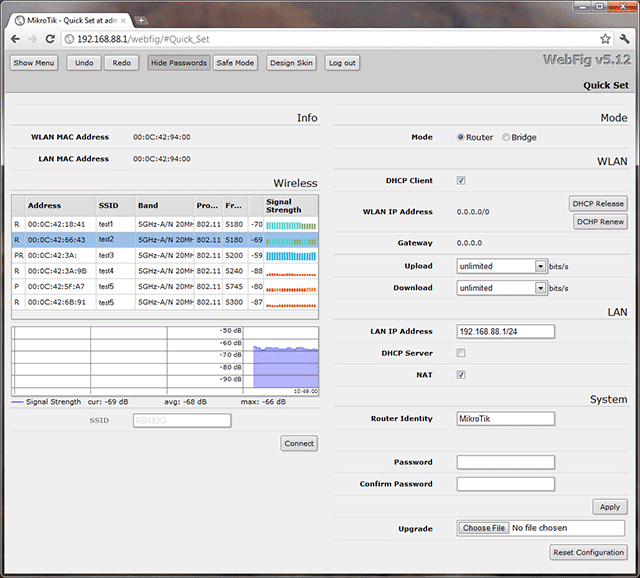This screenshot has width=640, height=578.
Task: Click the Redo button
Action: 122,63
